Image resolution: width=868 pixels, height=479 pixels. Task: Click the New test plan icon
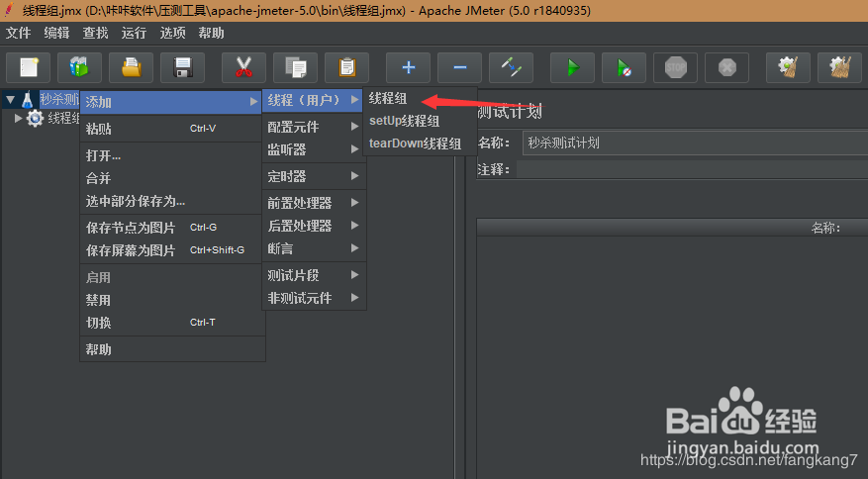click(x=29, y=67)
